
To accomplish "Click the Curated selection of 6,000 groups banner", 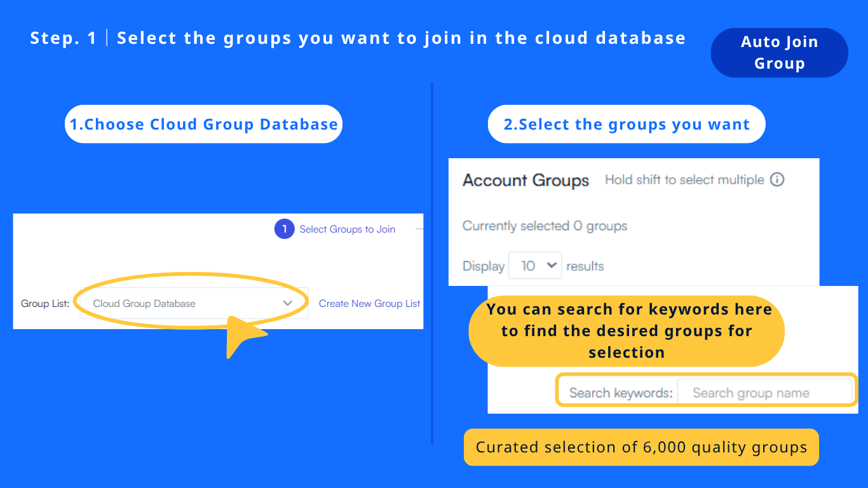I will pos(641,447).
